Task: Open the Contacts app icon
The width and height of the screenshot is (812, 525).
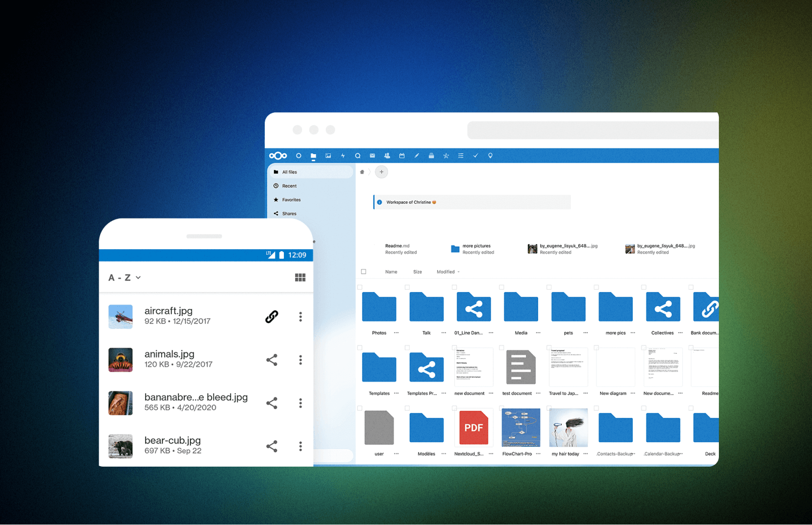Action: click(387, 156)
